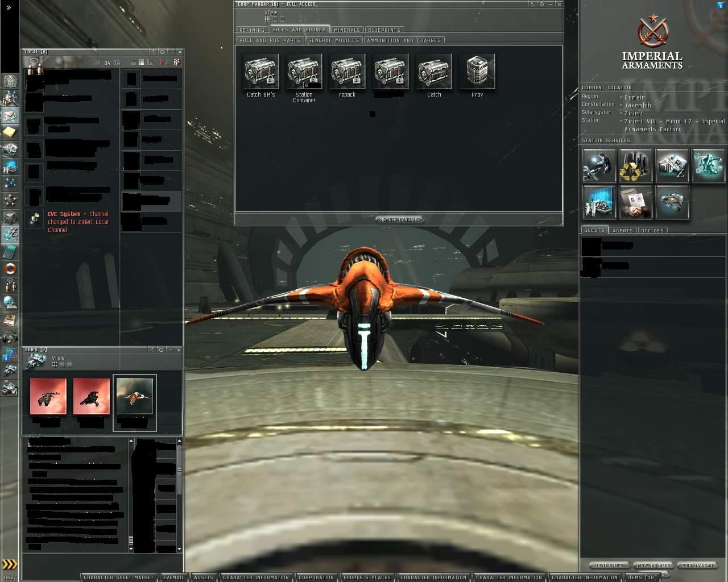Viewport: 728px width, 582px height.
Task: Select smallest font size in Local chat
Action: coord(98,63)
